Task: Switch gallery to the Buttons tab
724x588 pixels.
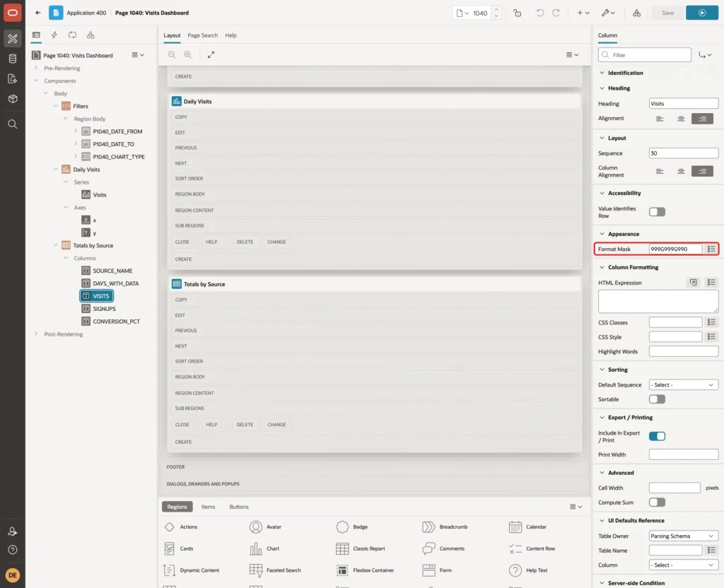Action: [x=239, y=507]
